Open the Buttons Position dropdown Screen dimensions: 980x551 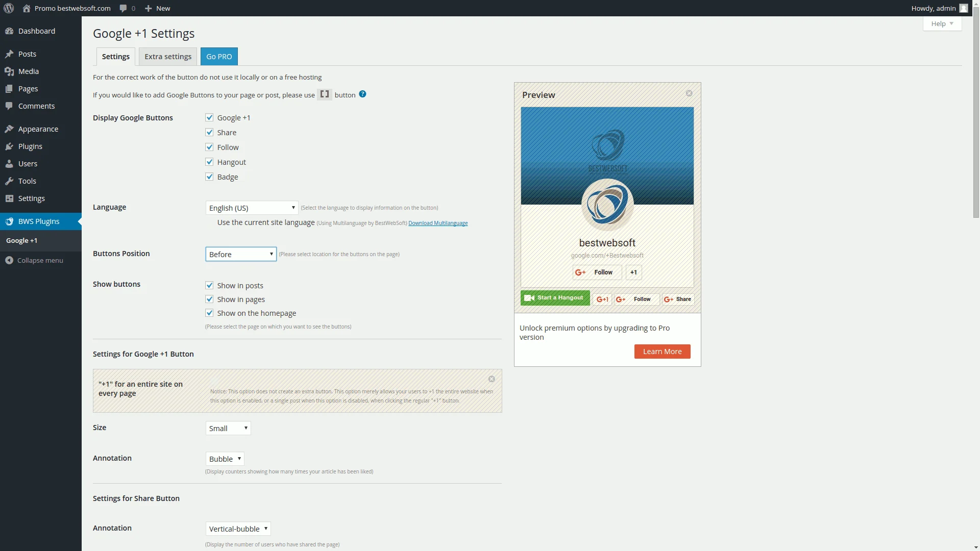[241, 254]
